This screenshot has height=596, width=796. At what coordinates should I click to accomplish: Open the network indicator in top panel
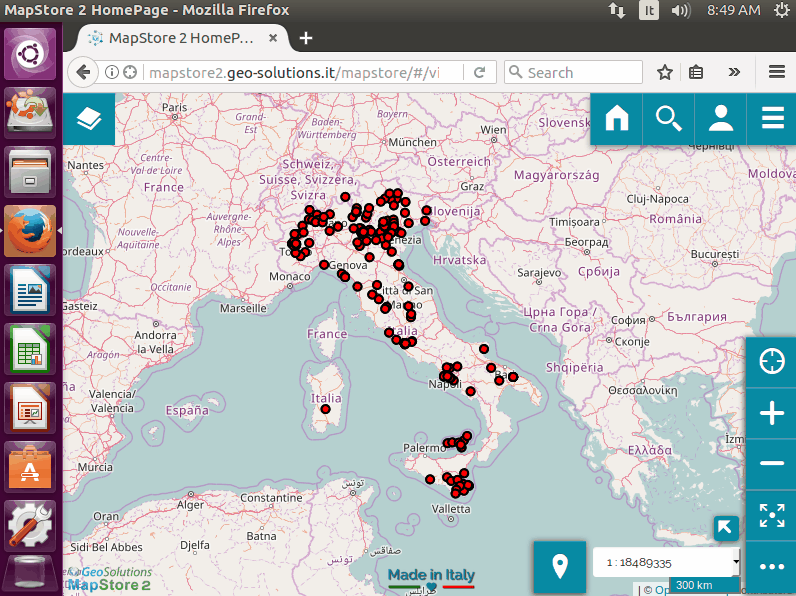point(617,10)
